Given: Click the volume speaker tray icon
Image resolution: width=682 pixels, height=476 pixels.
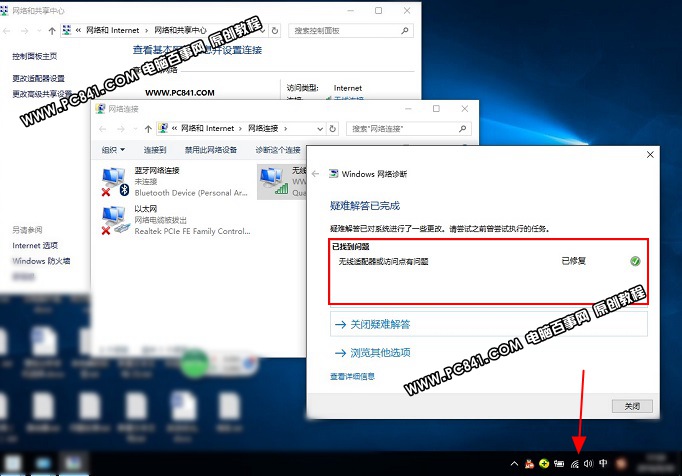Looking at the screenshot, I should click(x=588, y=464).
